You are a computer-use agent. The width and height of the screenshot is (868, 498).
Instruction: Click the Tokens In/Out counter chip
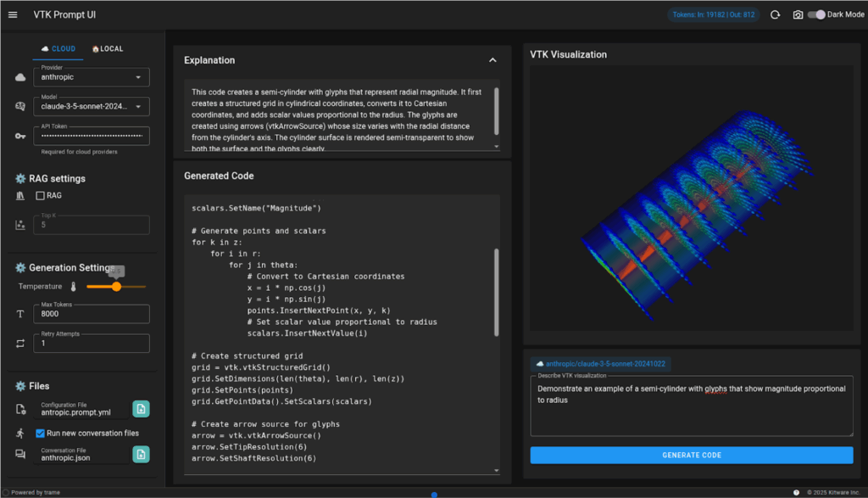tap(714, 14)
